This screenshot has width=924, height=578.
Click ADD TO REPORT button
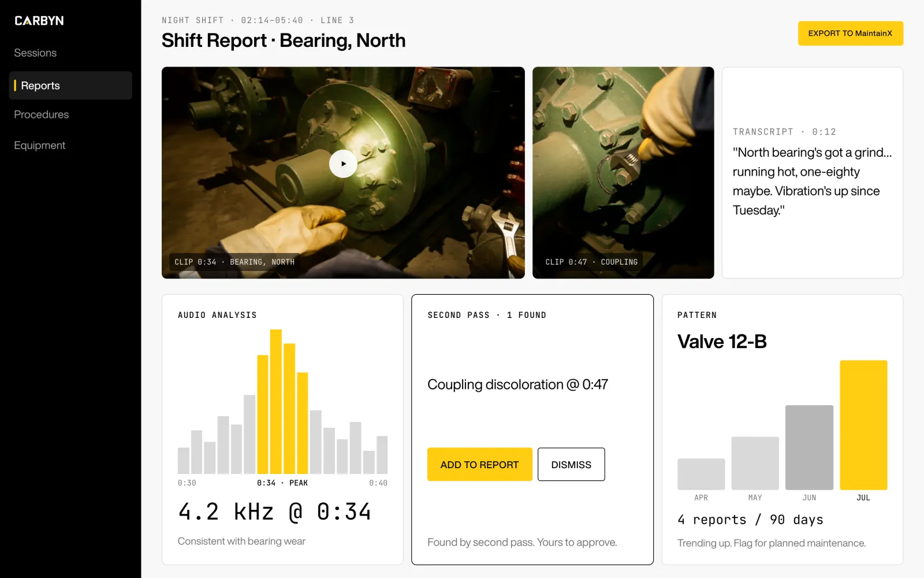479,464
